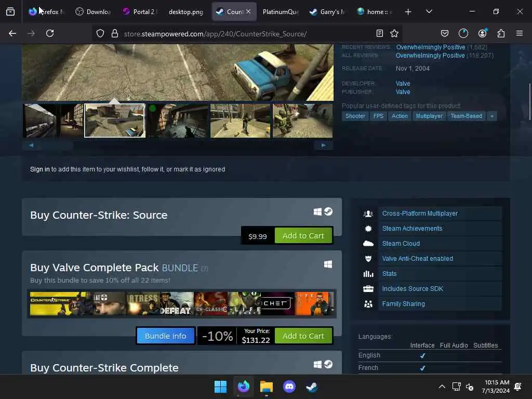Open notification bell in system tray
532x399 pixels.
pyautogui.click(x=518, y=387)
